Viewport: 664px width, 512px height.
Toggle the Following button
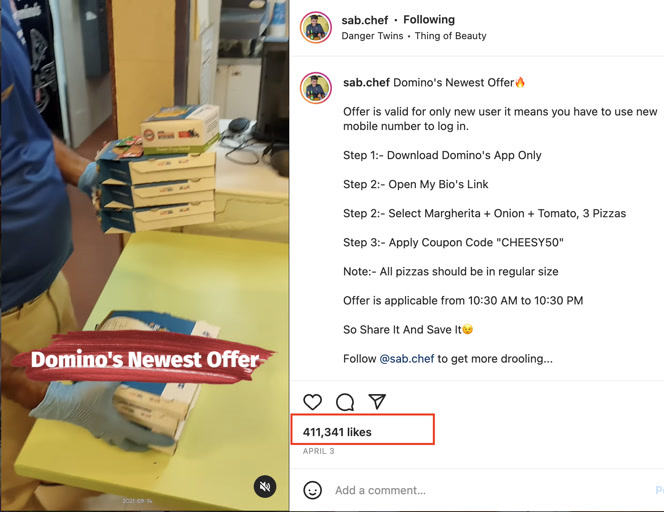[429, 19]
